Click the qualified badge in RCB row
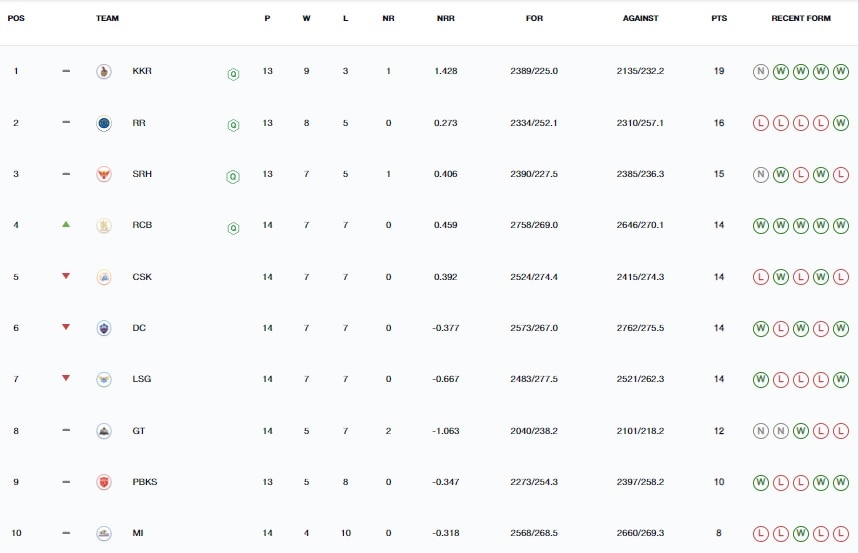 pos(233,228)
